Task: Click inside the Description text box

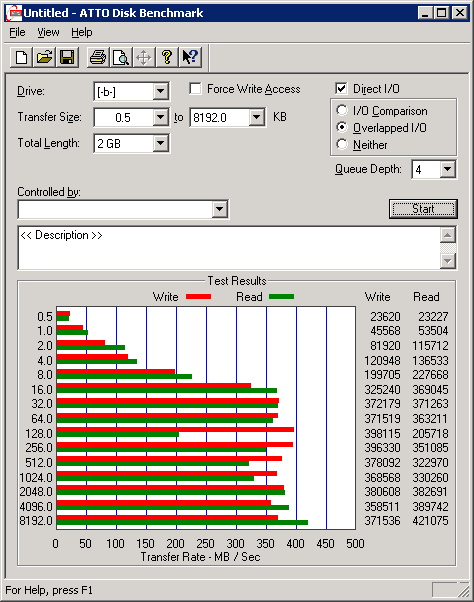Action: pyautogui.click(x=229, y=248)
